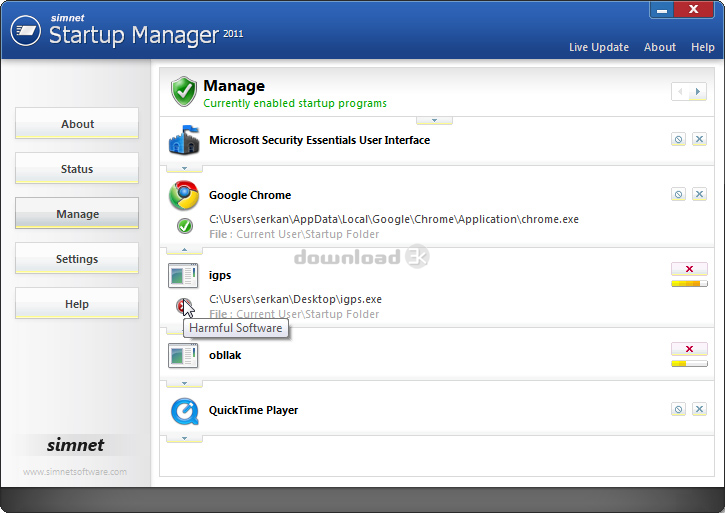Viewport: 725px width, 513px height.
Task: Select the Google Chrome entry name
Action: pyautogui.click(x=250, y=195)
